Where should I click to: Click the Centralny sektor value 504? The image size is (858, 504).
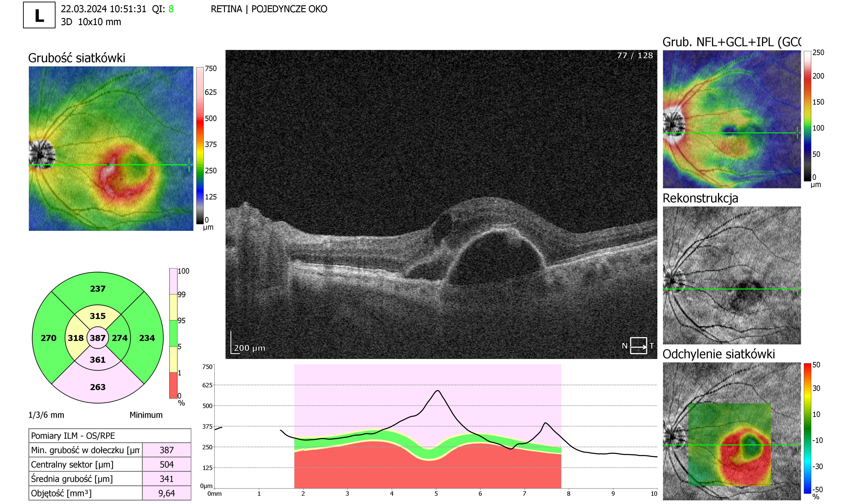coord(167,464)
